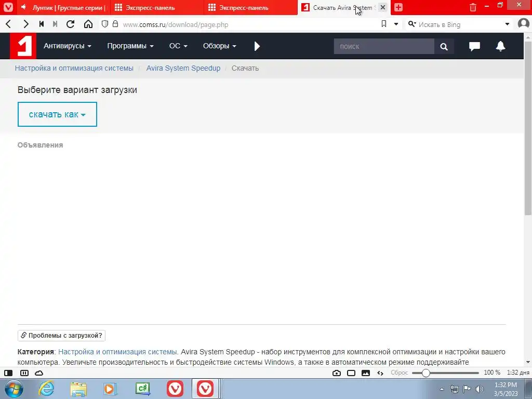Click the fast forward navigation button

pyautogui.click(x=55, y=24)
